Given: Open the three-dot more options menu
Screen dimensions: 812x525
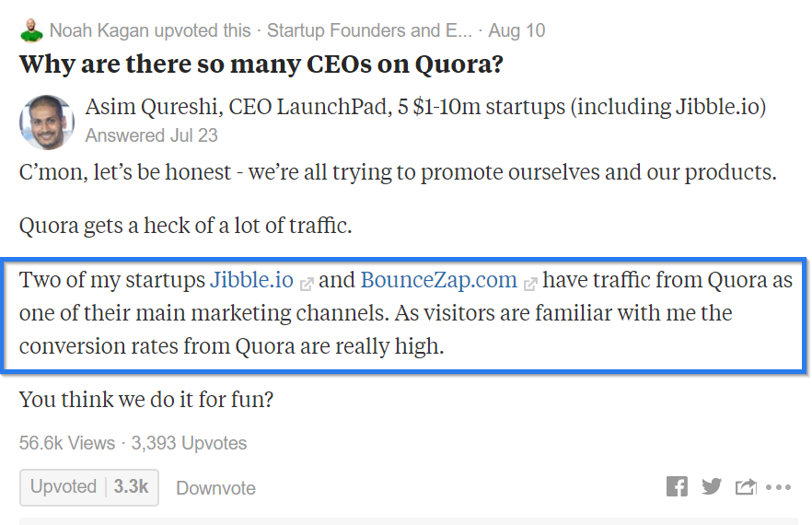Looking at the screenshot, I should pyautogui.click(x=778, y=487).
